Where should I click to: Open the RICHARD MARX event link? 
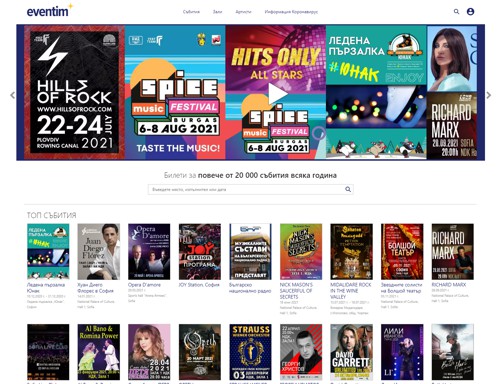[449, 285]
